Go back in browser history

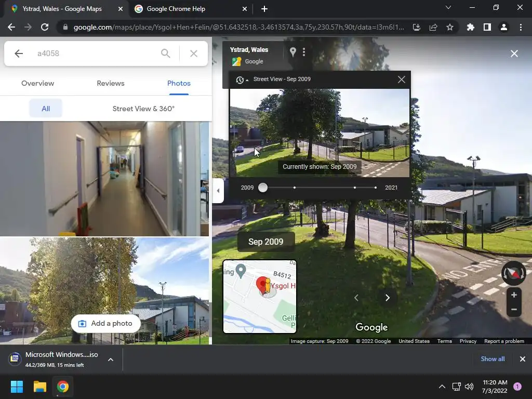11,27
